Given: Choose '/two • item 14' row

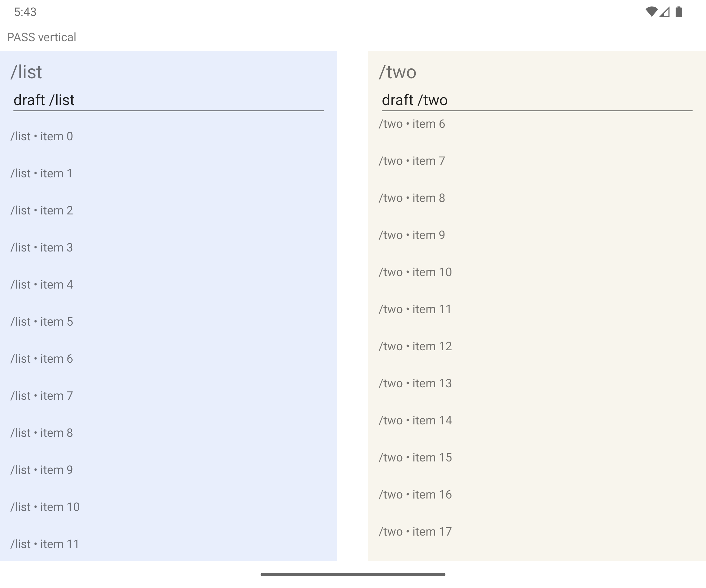Looking at the screenshot, I should click(x=537, y=420).
